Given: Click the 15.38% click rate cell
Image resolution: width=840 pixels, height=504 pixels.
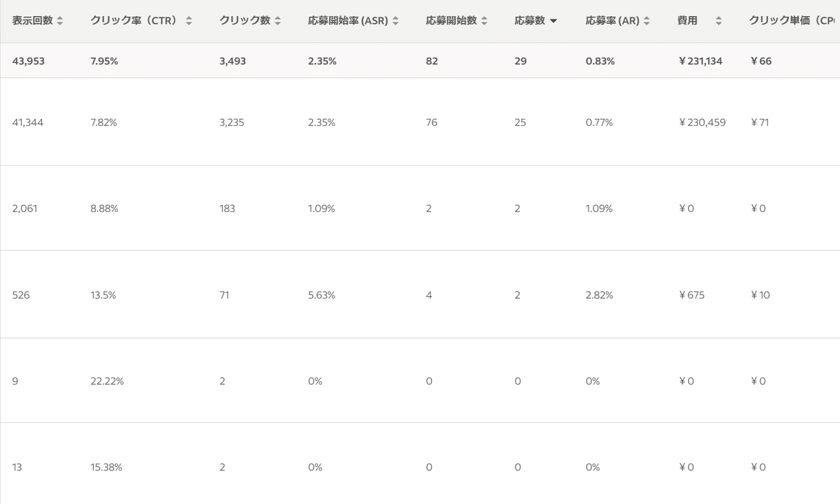Looking at the screenshot, I should (106, 468).
